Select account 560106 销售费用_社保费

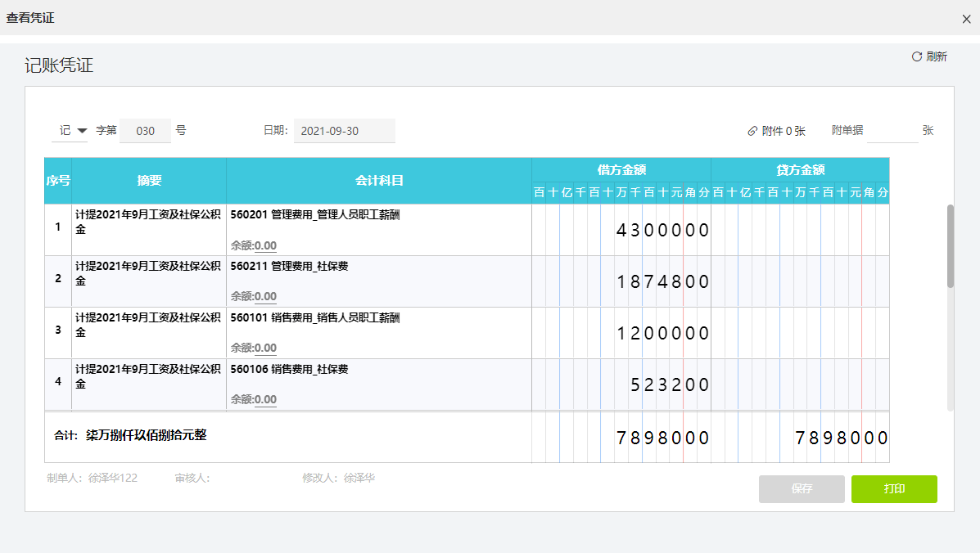(289, 370)
